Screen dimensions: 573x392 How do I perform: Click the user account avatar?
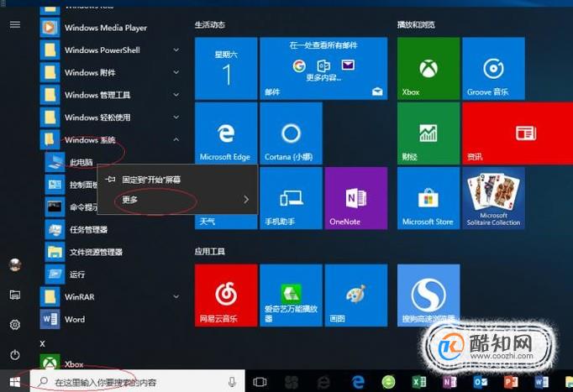(x=15, y=264)
